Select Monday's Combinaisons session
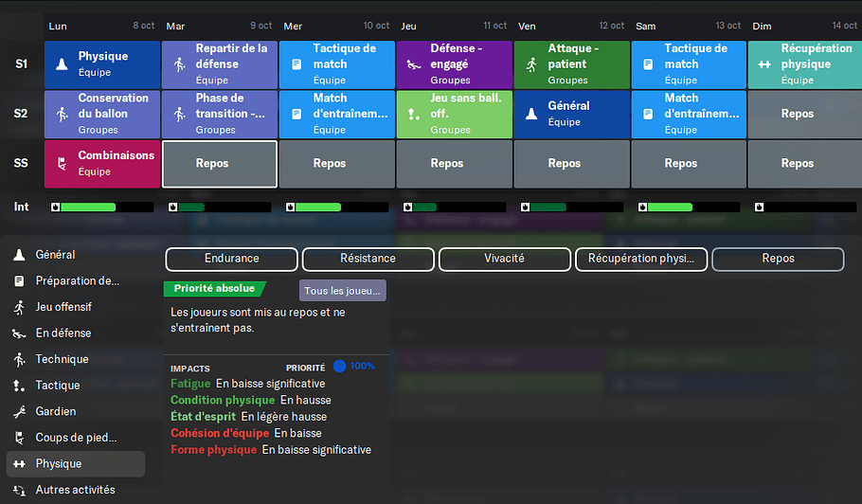862x504 pixels. click(102, 164)
